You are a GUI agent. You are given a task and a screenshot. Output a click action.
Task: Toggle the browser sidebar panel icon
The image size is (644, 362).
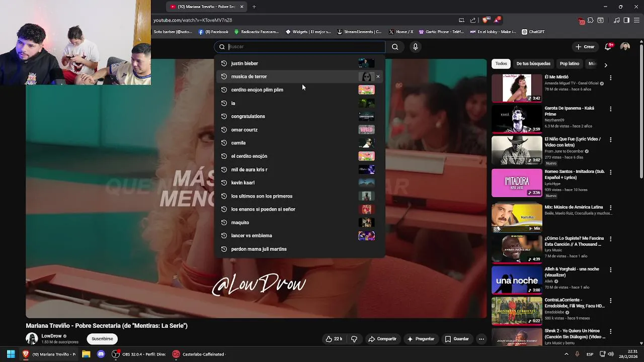626,20
